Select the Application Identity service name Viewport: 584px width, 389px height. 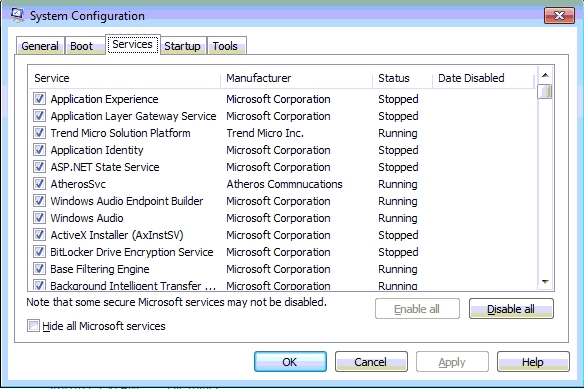coord(97,150)
